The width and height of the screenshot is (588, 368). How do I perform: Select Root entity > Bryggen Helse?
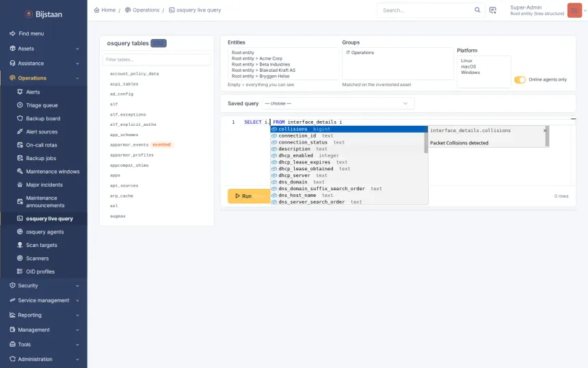tap(260, 76)
